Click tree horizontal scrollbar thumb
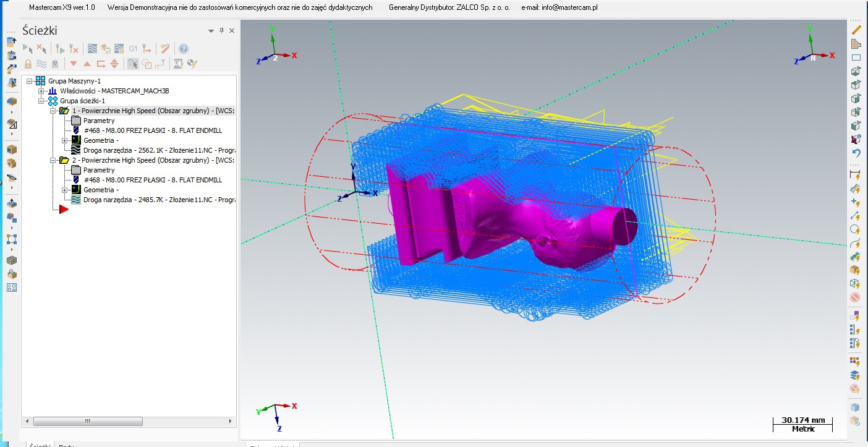 [88, 421]
